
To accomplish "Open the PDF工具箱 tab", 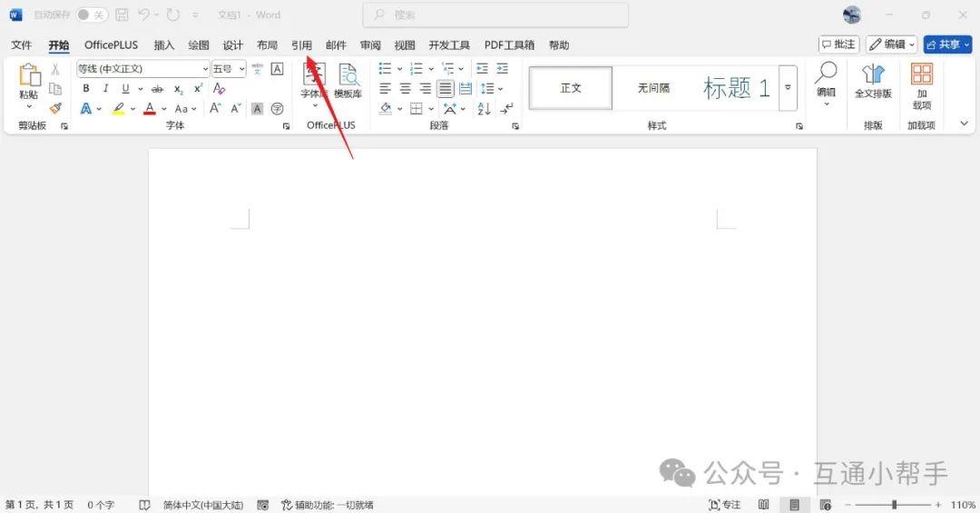I will tap(509, 45).
